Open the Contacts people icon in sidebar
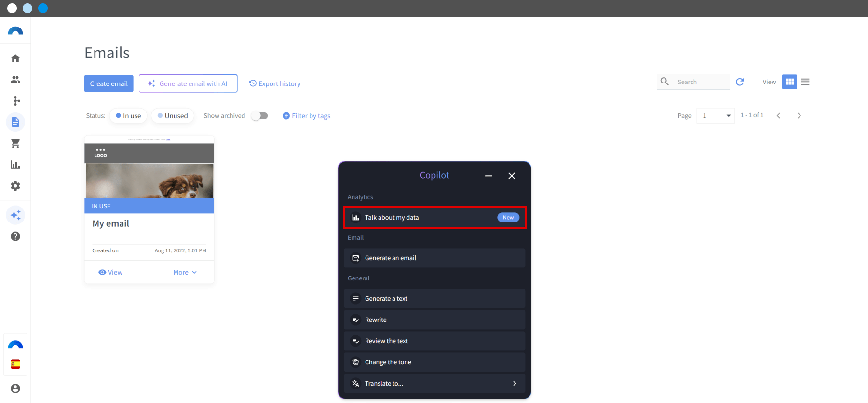The width and height of the screenshot is (868, 403). coord(15,80)
